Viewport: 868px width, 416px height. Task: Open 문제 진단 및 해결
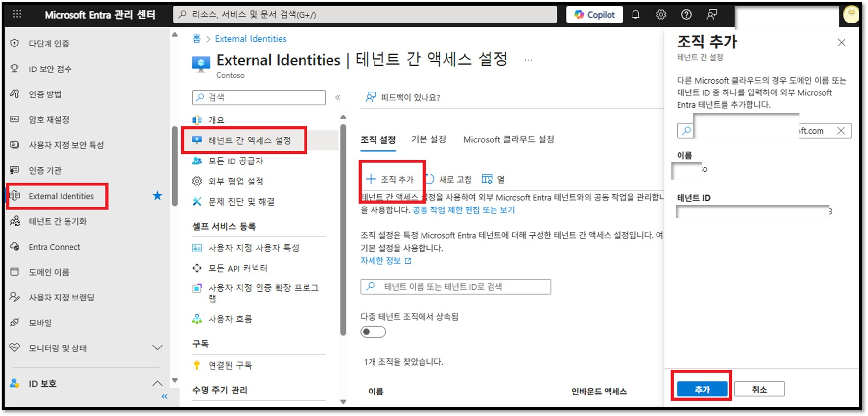(x=241, y=202)
